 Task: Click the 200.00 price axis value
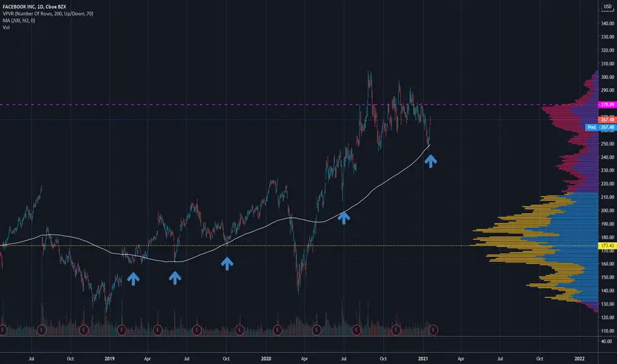pyautogui.click(x=608, y=210)
